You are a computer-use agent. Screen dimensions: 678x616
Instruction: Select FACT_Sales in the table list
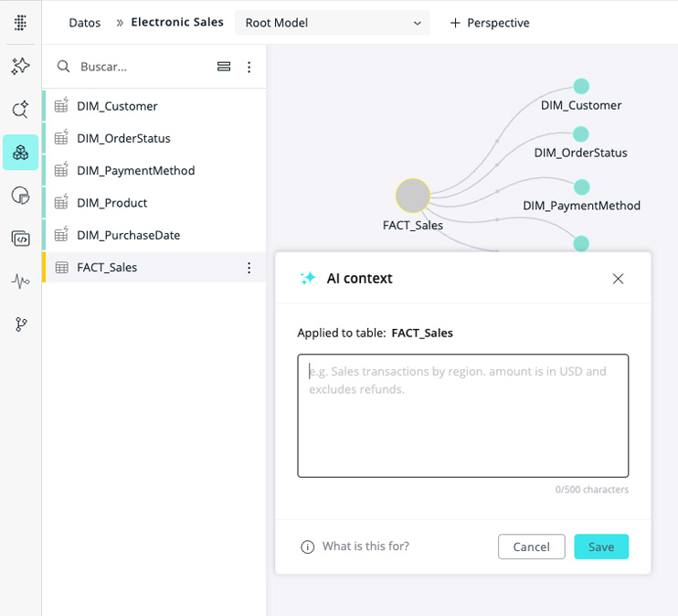154,268
